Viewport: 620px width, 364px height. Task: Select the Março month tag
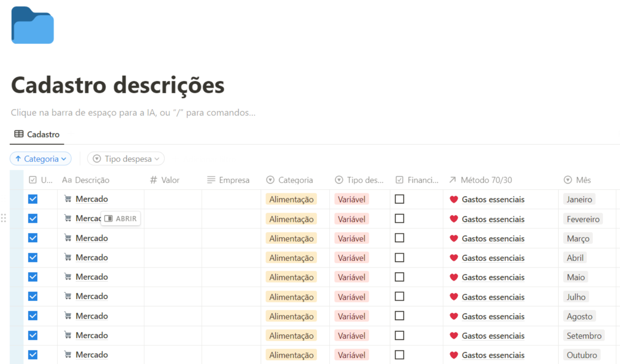578,239
